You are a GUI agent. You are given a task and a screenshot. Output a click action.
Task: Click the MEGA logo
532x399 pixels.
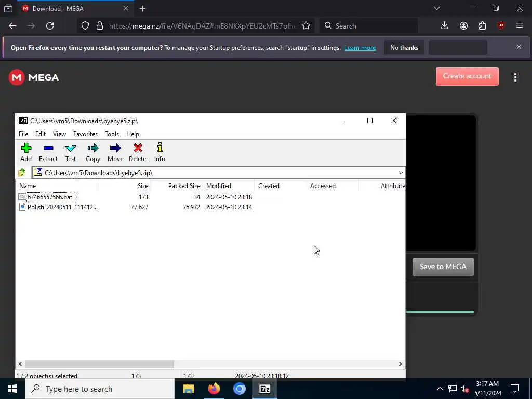pos(34,77)
